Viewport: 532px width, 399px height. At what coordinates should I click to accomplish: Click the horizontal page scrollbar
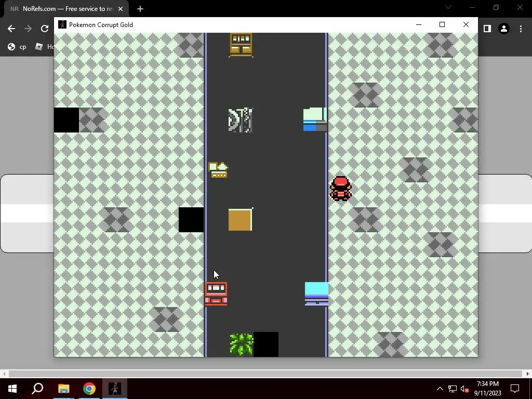[265, 374]
